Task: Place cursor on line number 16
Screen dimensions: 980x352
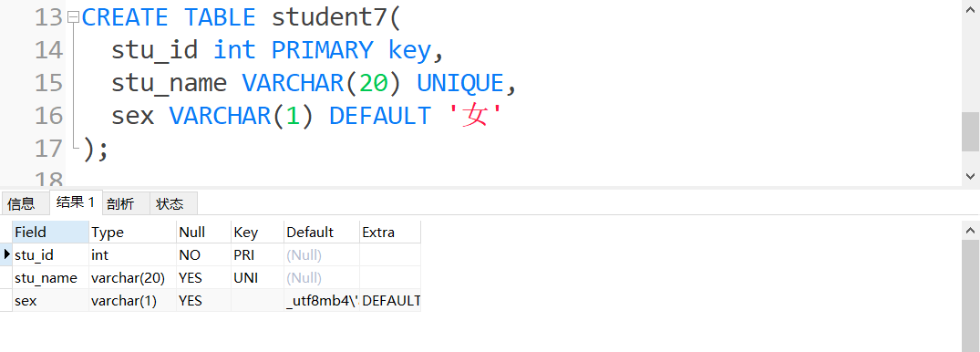Action: tap(48, 116)
